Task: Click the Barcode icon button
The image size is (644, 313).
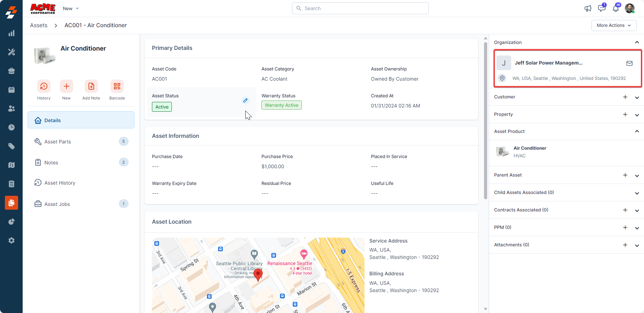Action: tap(117, 86)
